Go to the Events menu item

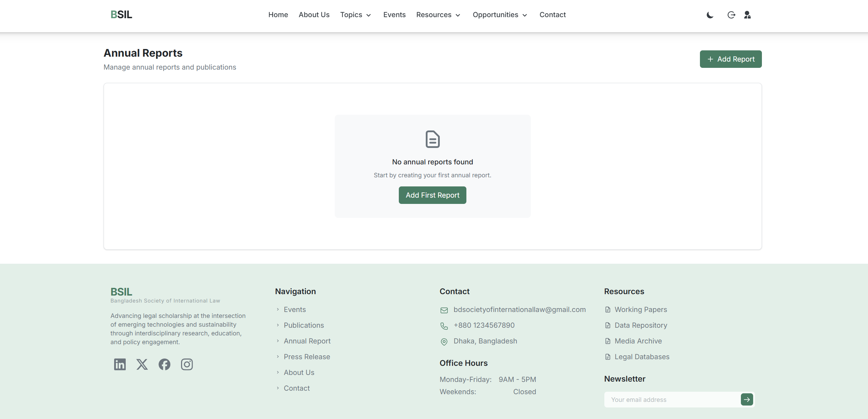394,15
